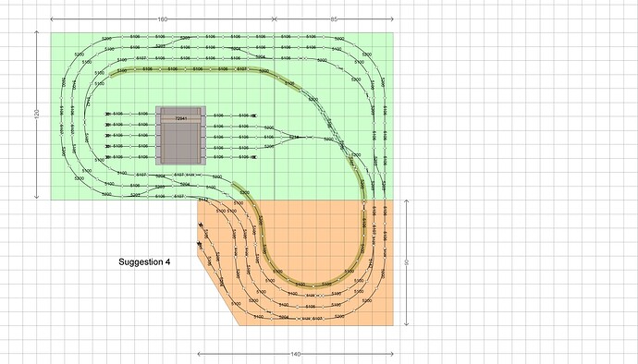Click the "140" bottom dimension label
638x364 pixels.
296,354
